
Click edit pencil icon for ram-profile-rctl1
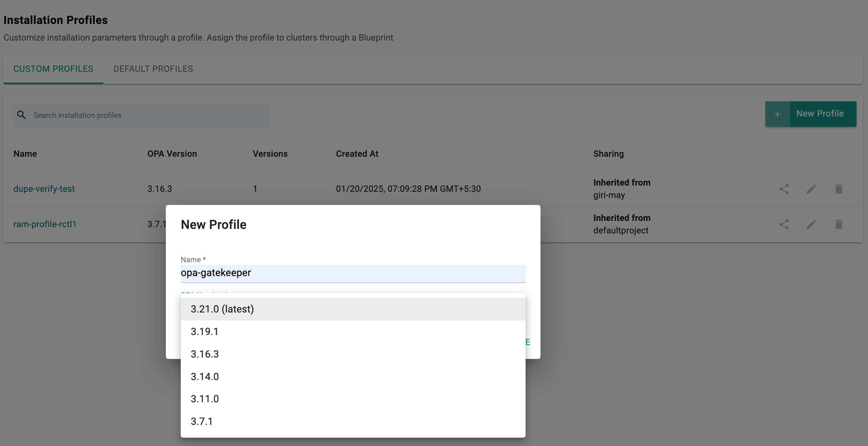[x=811, y=224]
